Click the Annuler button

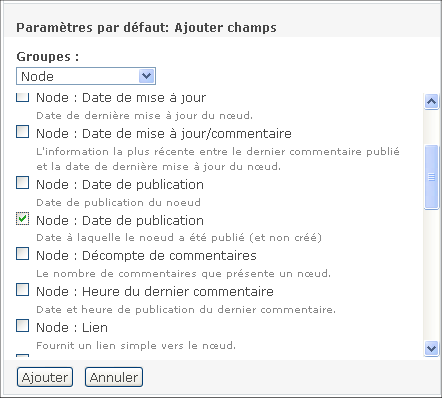pos(114,377)
